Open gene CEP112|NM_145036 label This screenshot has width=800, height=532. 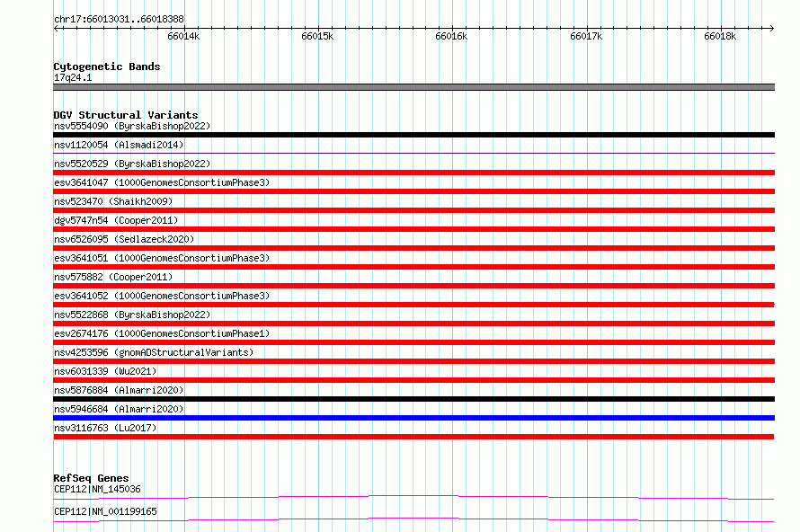(97, 489)
